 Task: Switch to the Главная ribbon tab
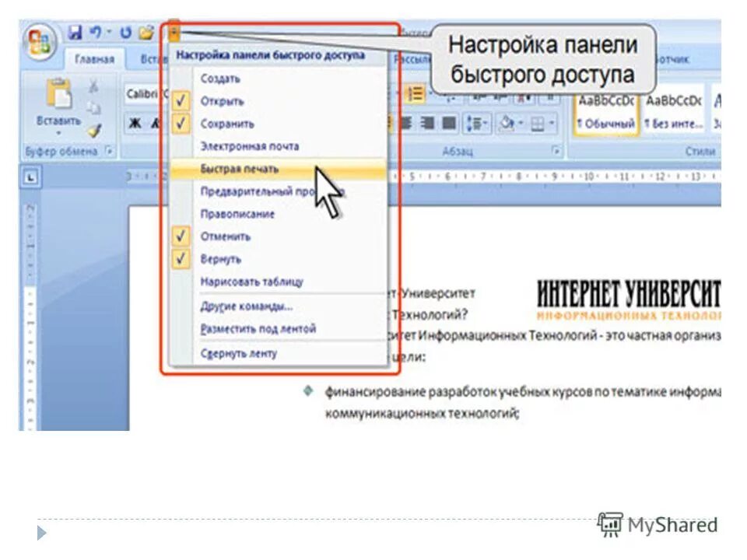tap(96, 58)
